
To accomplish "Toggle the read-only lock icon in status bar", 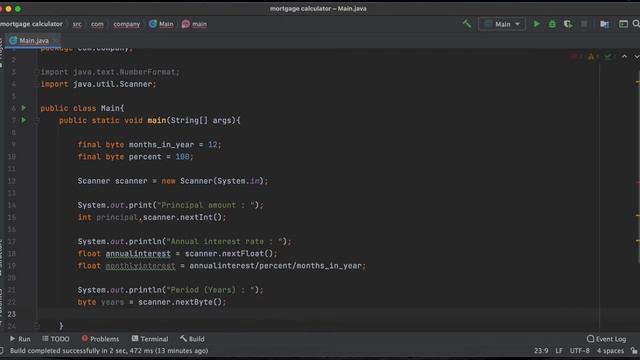I will coord(634,351).
